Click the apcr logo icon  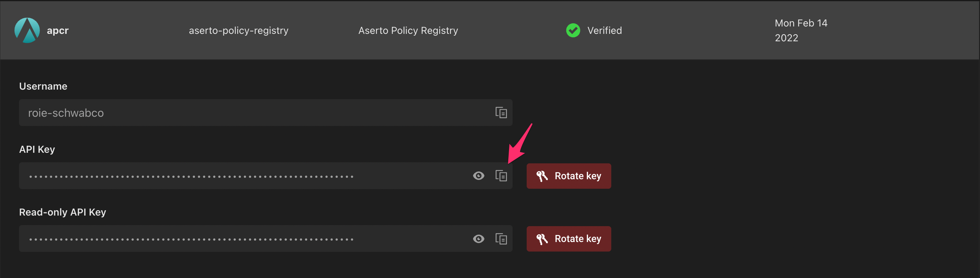(x=27, y=30)
